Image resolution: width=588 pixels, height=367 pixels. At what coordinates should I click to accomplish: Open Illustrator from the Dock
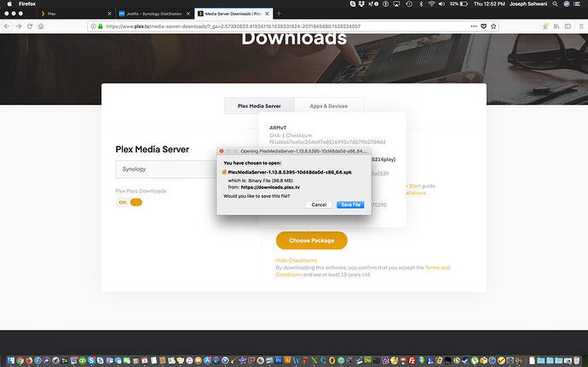click(287, 361)
